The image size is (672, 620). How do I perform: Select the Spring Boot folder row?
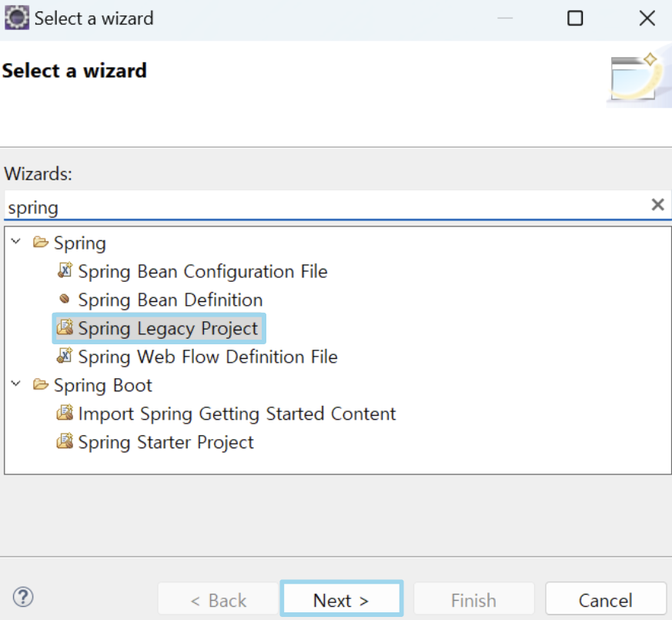103,385
